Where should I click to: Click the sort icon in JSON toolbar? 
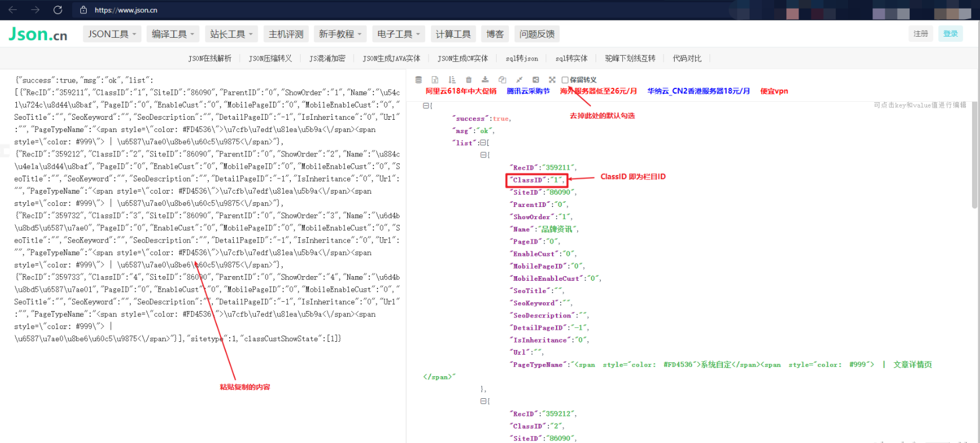(452, 80)
